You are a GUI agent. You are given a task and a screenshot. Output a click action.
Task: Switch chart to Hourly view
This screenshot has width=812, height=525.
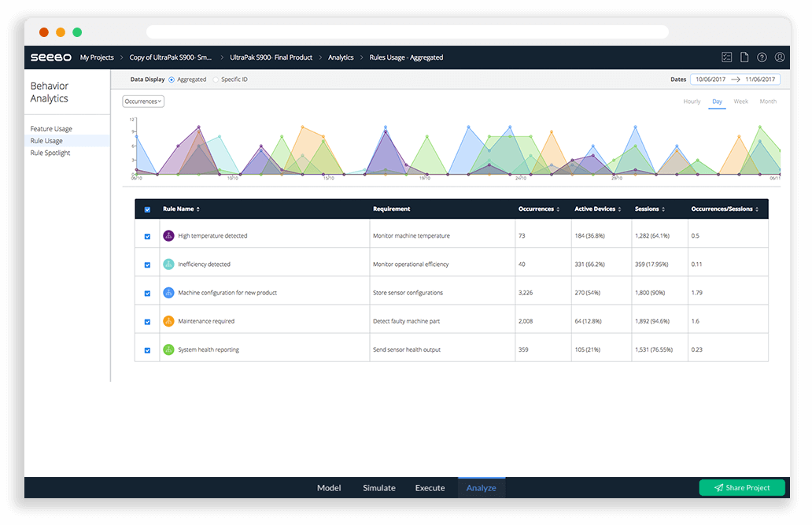coord(692,102)
